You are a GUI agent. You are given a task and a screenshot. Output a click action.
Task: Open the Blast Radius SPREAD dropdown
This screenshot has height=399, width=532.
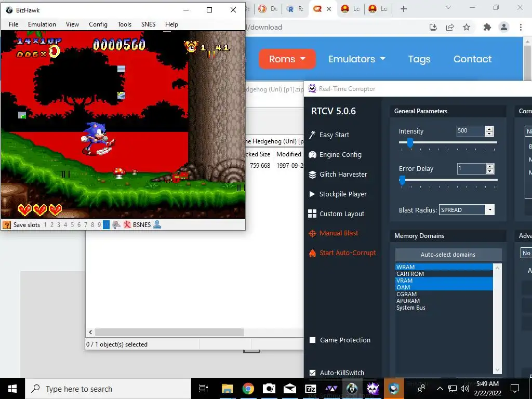[467, 210]
